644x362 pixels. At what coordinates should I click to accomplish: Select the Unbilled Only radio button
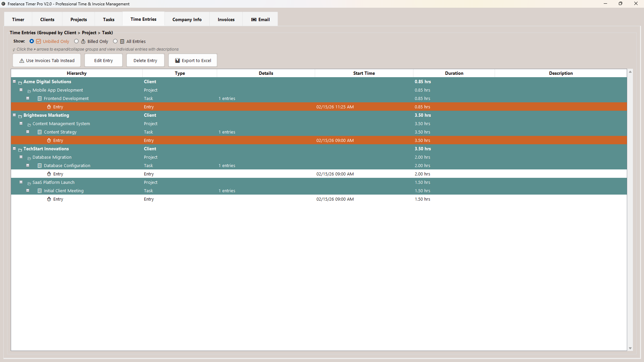click(x=32, y=41)
